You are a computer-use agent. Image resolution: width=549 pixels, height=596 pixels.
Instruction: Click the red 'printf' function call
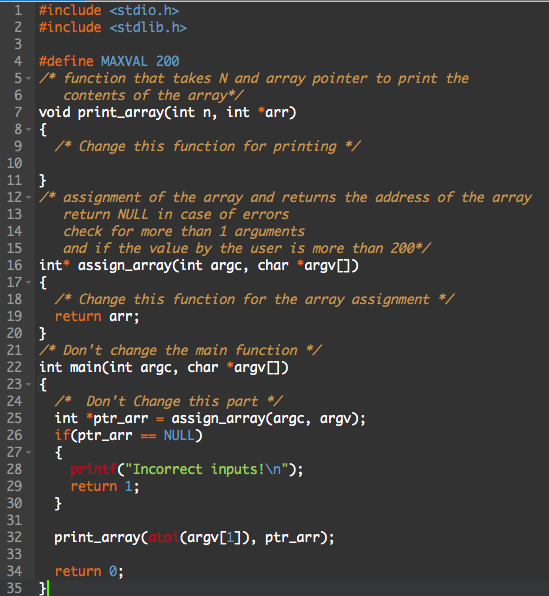tap(93, 469)
